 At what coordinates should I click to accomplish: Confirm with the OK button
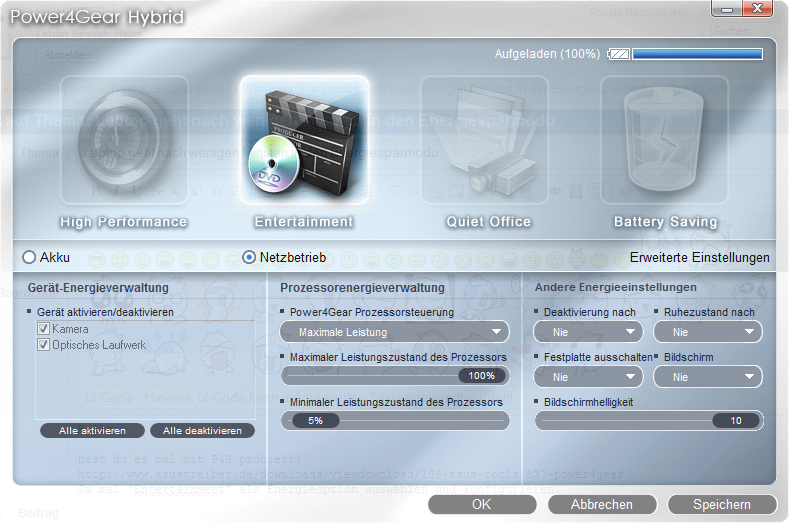point(482,504)
